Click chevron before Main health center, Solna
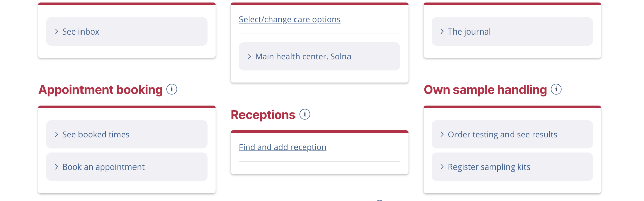This screenshot has height=201, width=644. [249, 56]
